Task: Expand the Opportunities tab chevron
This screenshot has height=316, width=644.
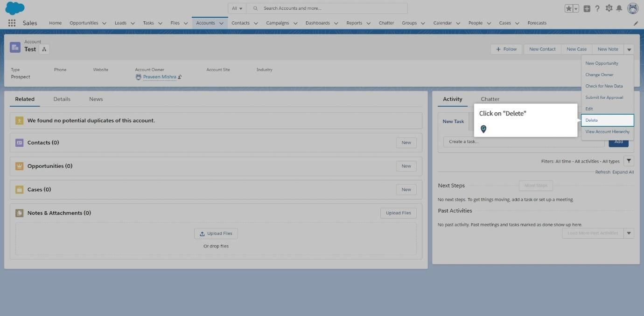Action: click(104, 23)
